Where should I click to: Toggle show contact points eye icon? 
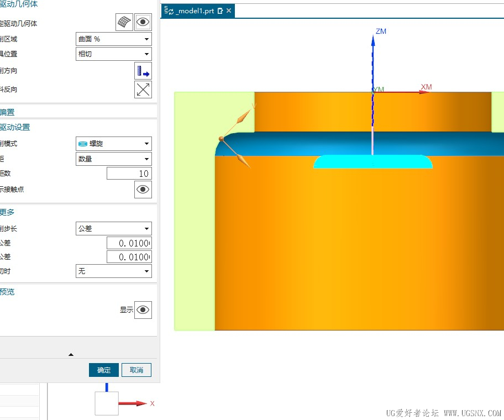point(143,189)
